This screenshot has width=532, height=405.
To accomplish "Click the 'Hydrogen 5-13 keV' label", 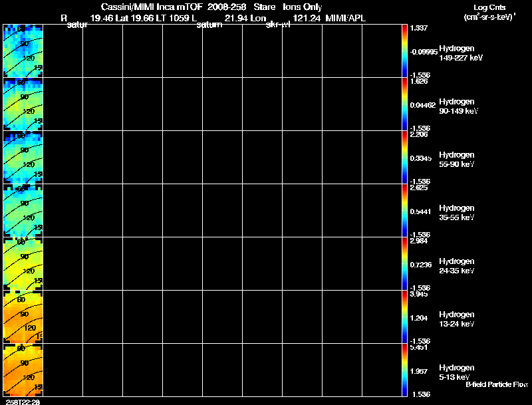I will click(x=457, y=372).
